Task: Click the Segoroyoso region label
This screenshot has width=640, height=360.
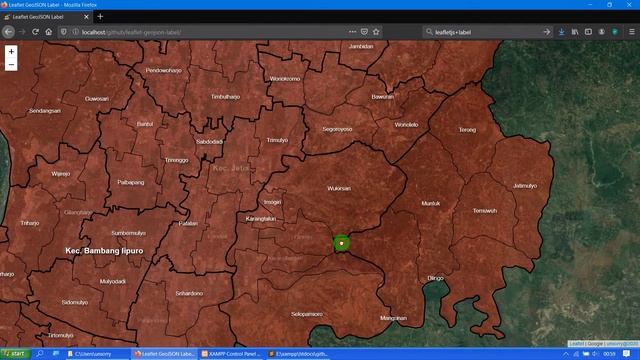Action: point(337,129)
